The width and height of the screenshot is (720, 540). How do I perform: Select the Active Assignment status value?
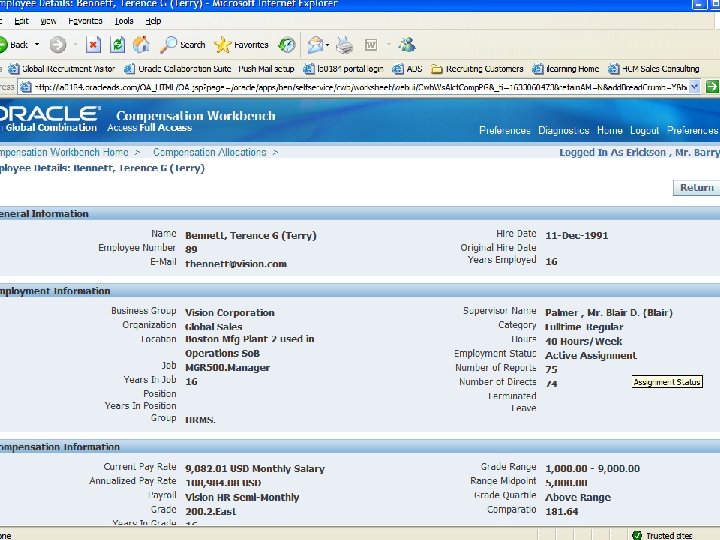[591, 355]
